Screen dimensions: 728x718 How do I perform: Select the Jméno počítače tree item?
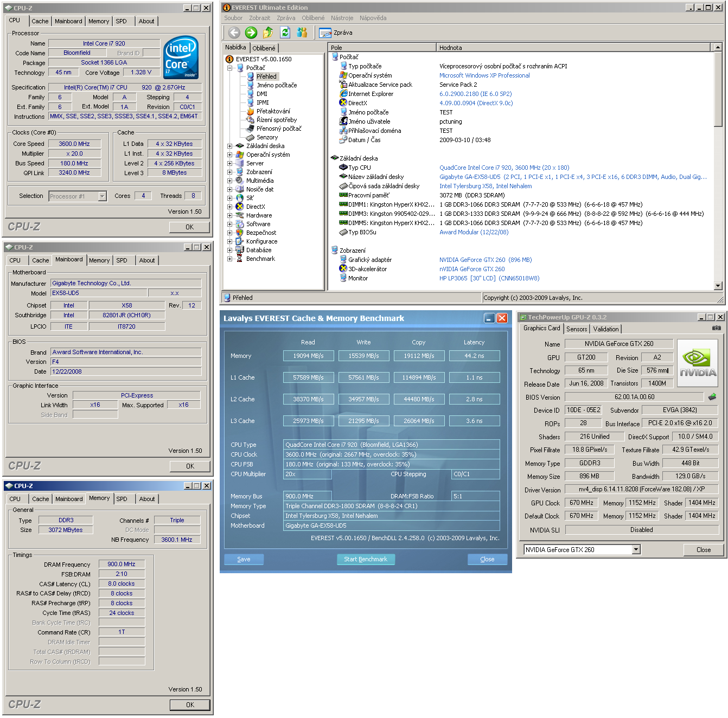[x=277, y=85]
